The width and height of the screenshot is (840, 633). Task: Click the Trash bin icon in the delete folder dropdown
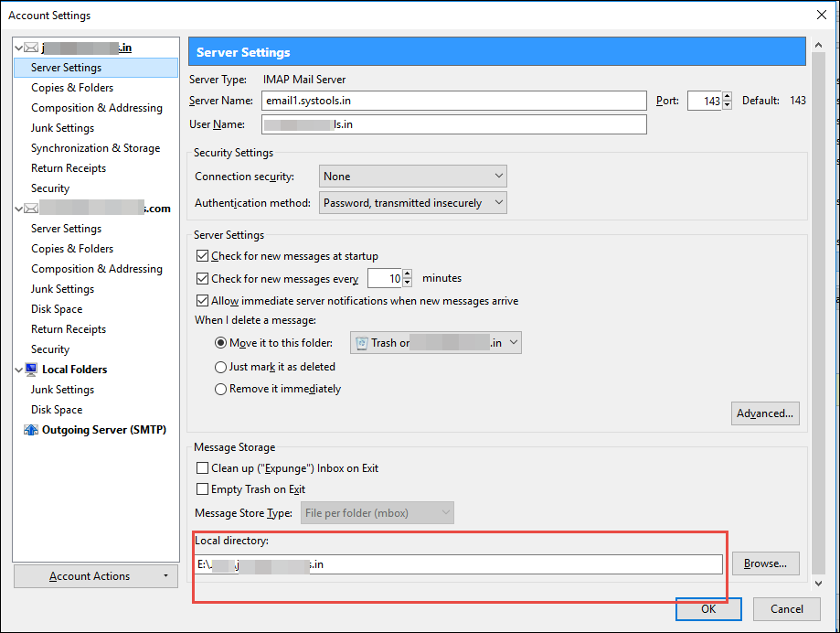click(x=362, y=343)
